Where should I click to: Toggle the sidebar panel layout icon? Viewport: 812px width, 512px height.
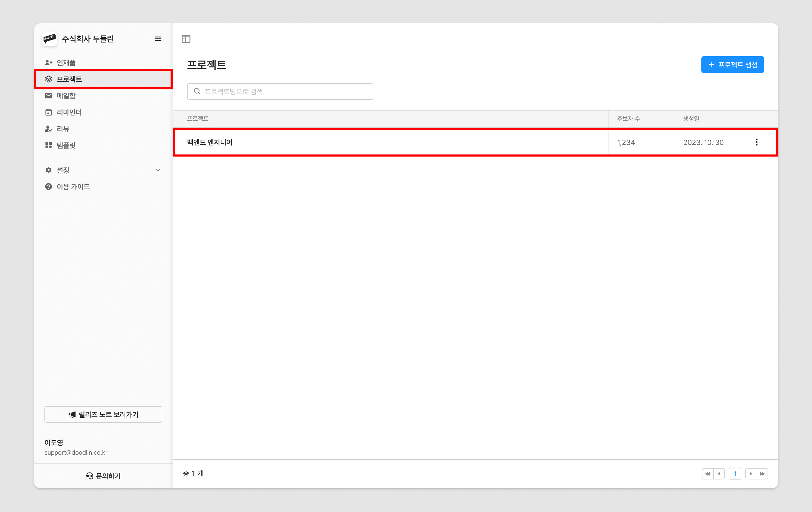[x=186, y=39]
